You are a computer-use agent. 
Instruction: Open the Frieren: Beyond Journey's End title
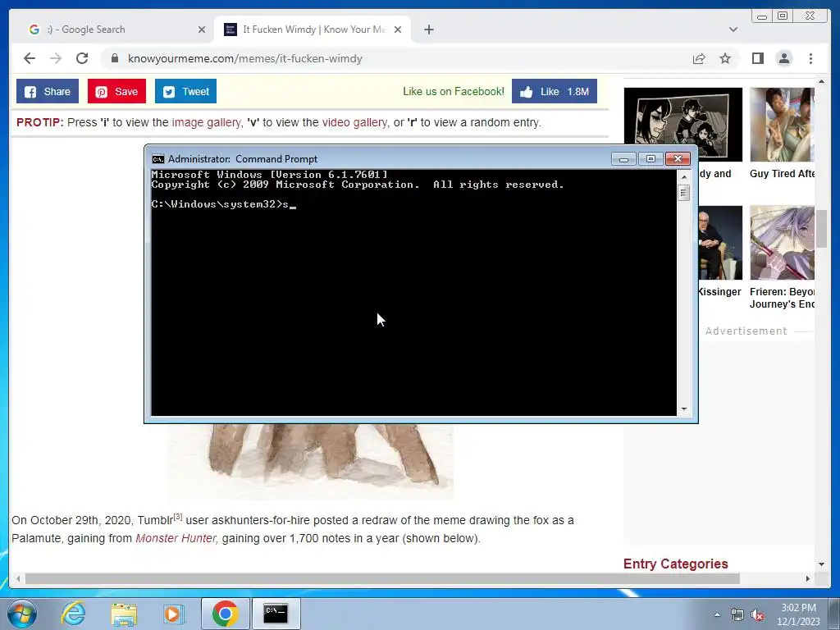[782, 298]
